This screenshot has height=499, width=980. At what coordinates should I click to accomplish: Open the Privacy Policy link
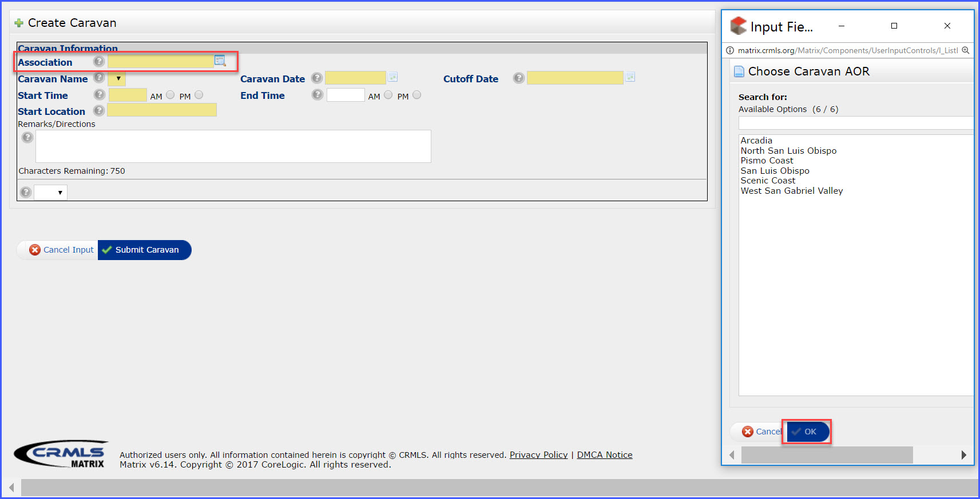pyautogui.click(x=538, y=455)
